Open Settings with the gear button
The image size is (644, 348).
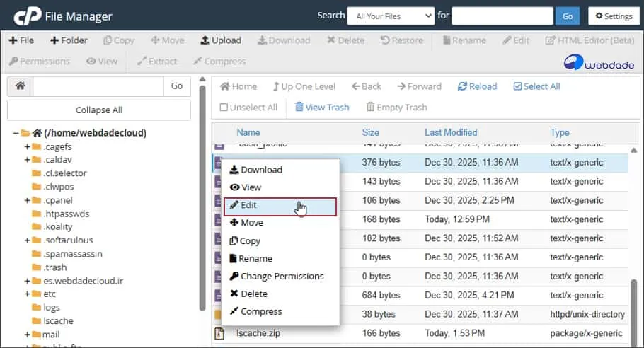(614, 16)
